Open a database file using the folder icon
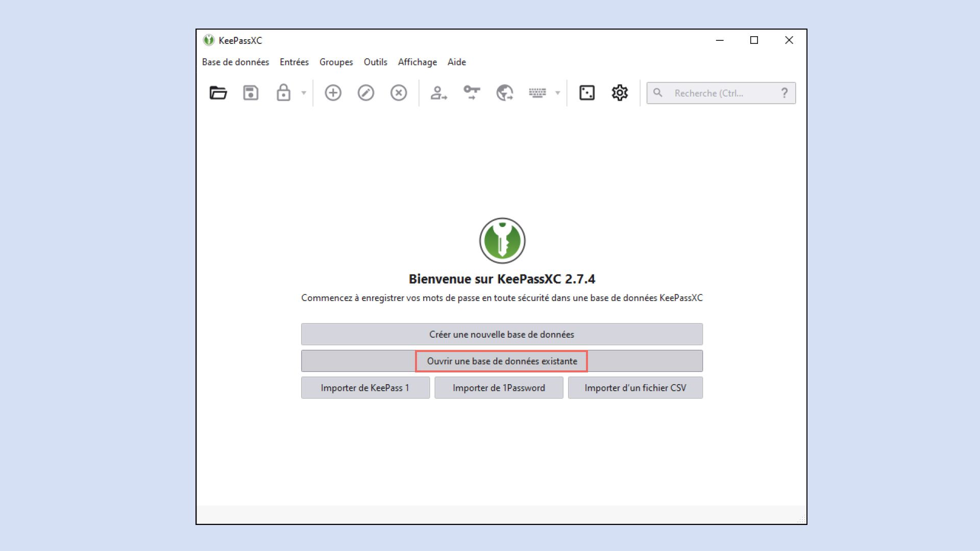This screenshot has height=551, width=980. [x=217, y=93]
